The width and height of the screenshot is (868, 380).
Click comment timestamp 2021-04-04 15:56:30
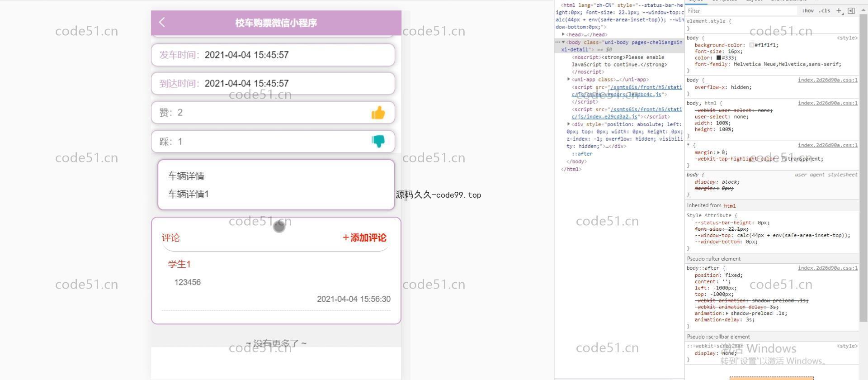click(354, 299)
